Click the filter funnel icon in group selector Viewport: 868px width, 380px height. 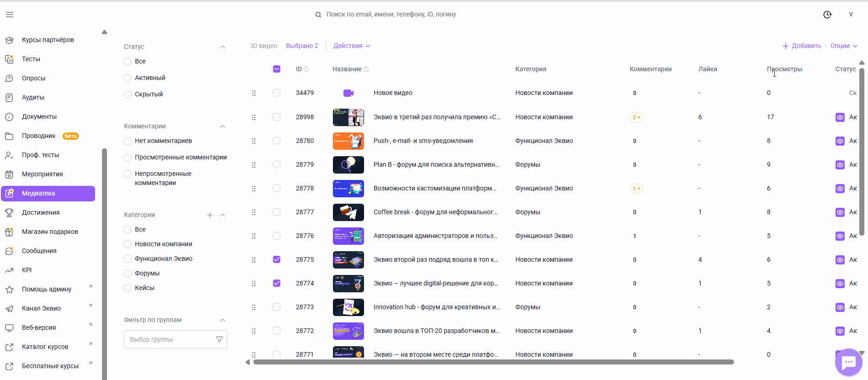(x=220, y=339)
